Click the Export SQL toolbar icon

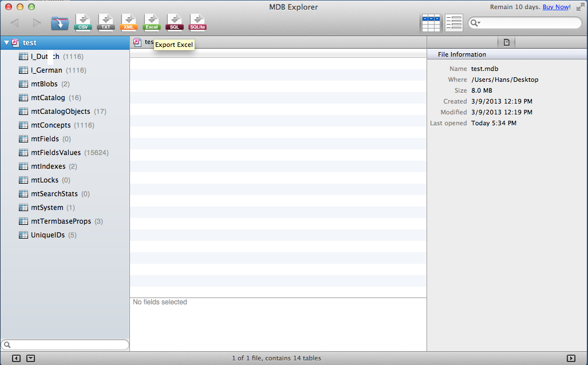point(175,22)
